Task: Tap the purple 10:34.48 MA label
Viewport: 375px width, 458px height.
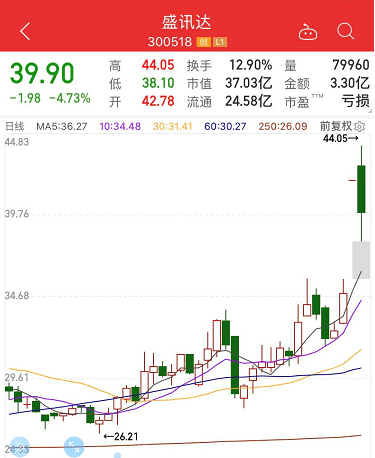Action: click(x=120, y=127)
